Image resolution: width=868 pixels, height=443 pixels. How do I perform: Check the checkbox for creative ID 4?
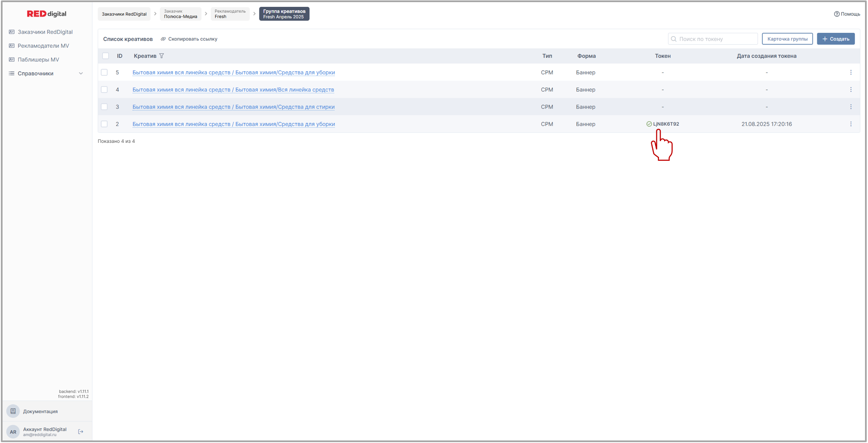pos(105,90)
